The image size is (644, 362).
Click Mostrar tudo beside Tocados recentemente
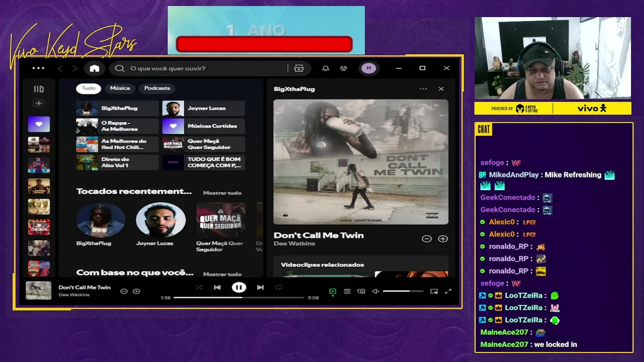click(222, 193)
